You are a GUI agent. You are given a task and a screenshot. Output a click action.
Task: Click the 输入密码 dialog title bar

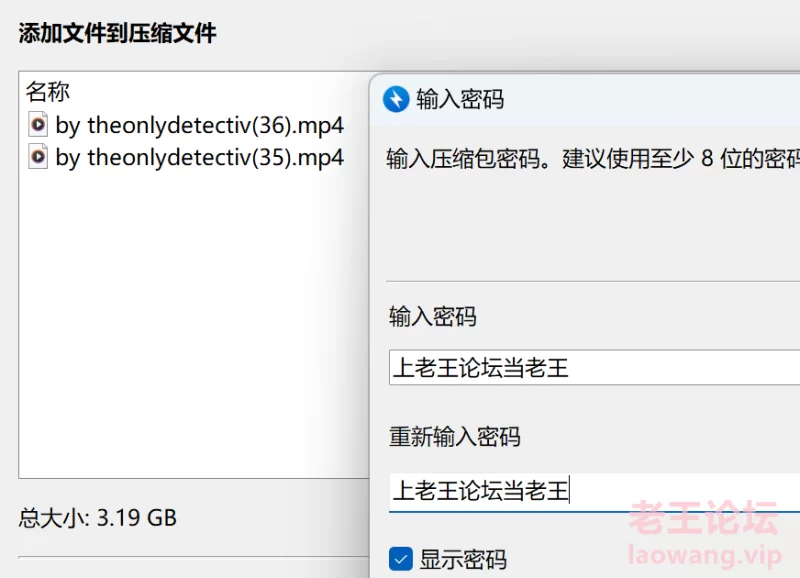pyautogui.click(x=585, y=99)
